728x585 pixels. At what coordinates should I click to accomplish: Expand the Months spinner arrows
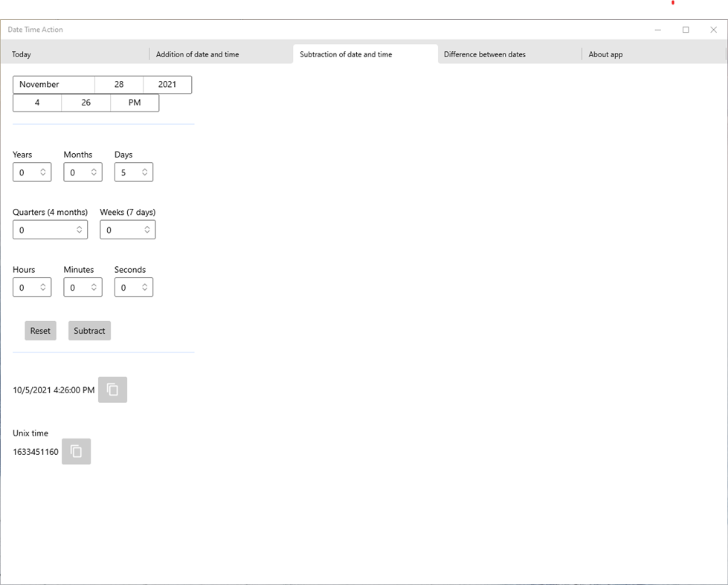click(x=94, y=172)
